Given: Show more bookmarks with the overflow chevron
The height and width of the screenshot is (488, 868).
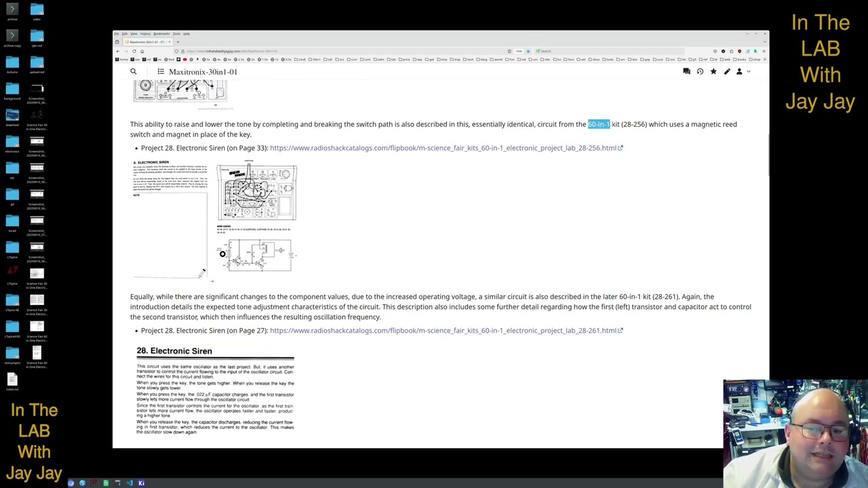Looking at the screenshot, I should click(764, 60).
